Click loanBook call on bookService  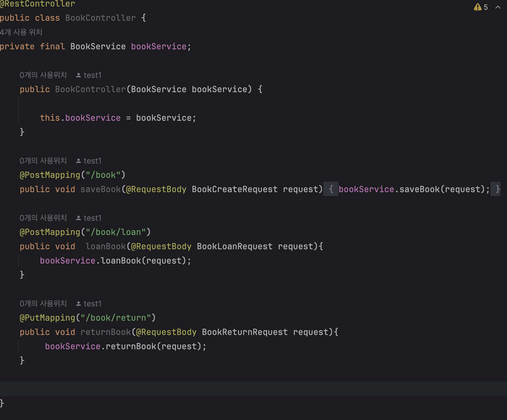click(x=121, y=261)
